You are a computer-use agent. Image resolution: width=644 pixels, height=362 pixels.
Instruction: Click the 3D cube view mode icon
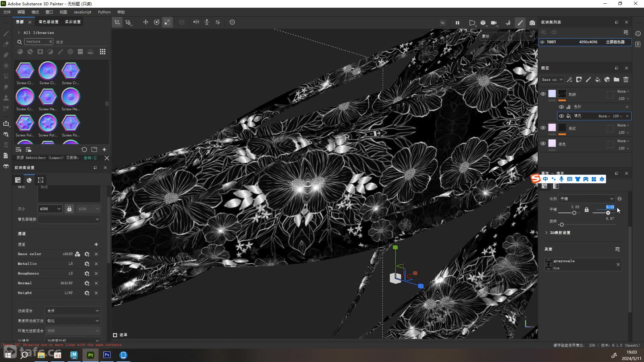click(x=483, y=23)
